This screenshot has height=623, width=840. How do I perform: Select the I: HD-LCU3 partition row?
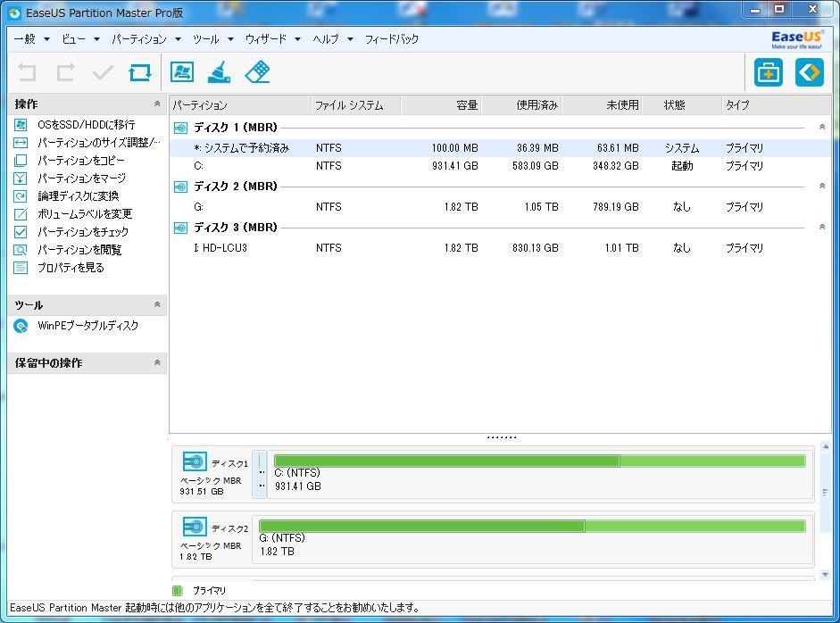coord(501,248)
